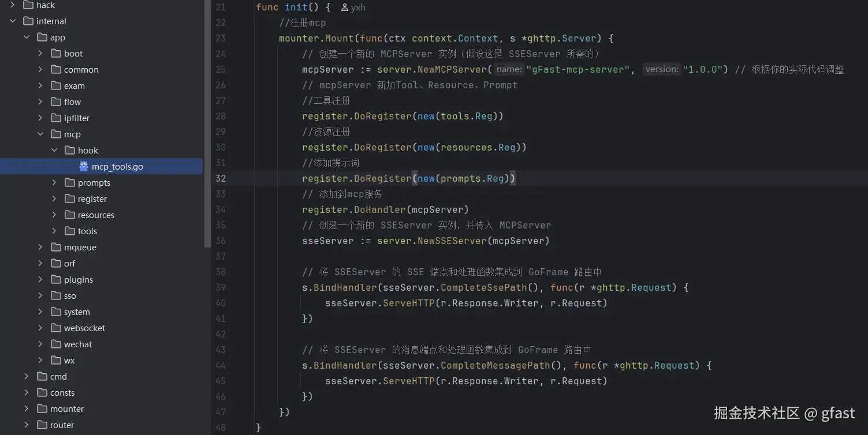The width and height of the screenshot is (868, 435).
Task: Click CompleteSsePath in the code
Action: tap(484, 287)
